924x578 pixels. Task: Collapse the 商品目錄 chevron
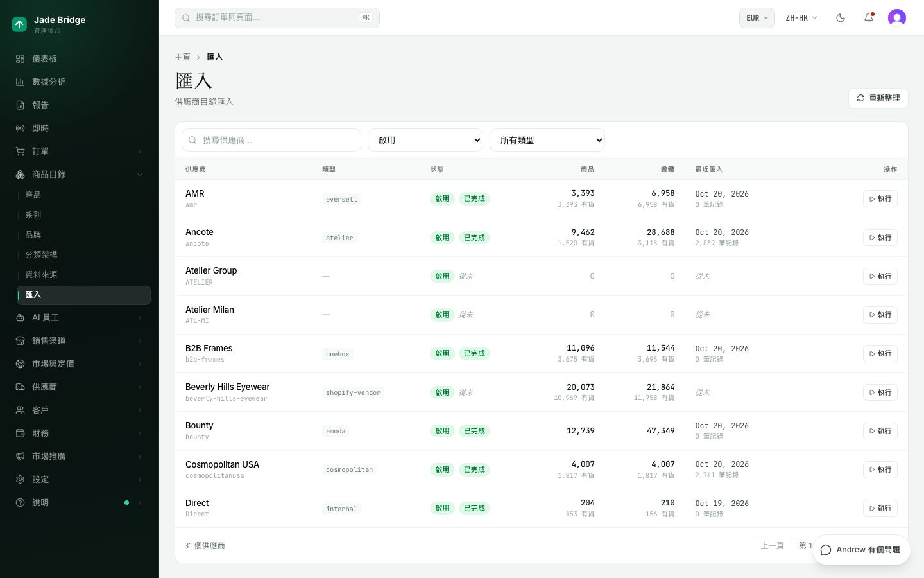pyautogui.click(x=140, y=174)
